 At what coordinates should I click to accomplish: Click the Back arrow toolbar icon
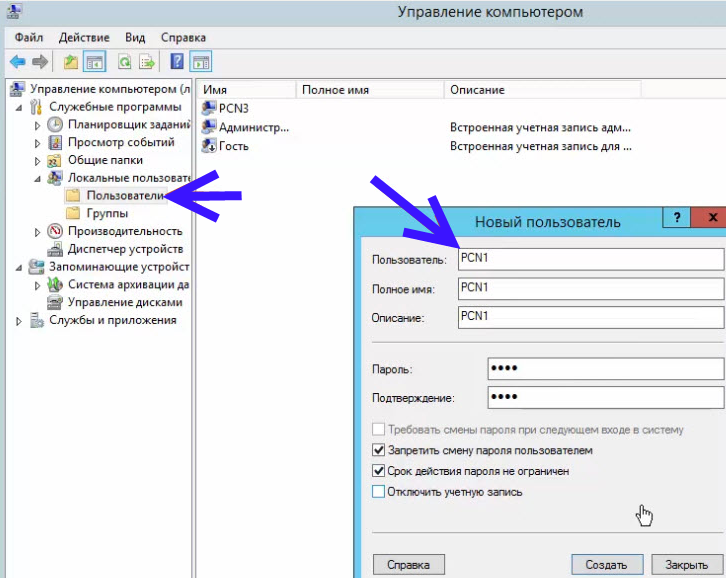pyautogui.click(x=18, y=61)
